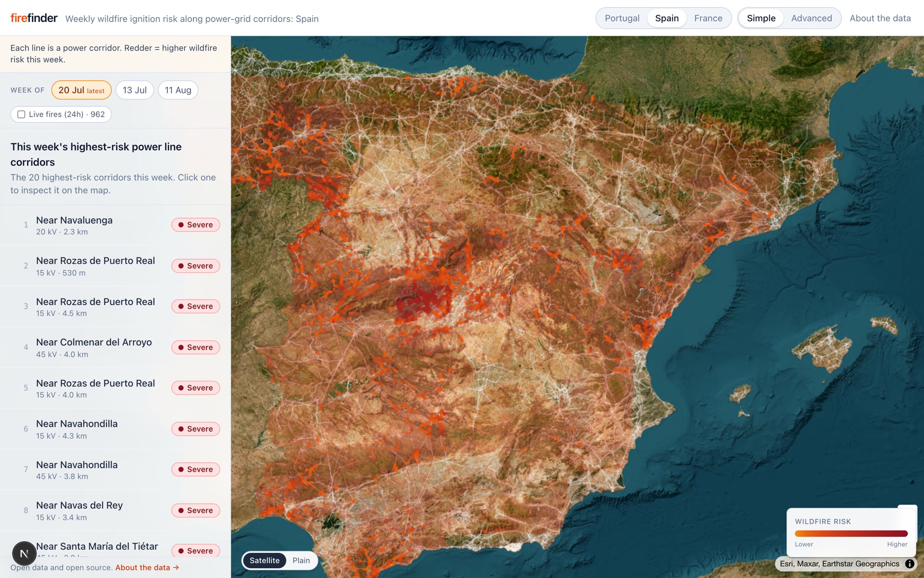Select week of 11 Aug
Viewport: 924px width, 578px height.
[x=178, y=90]
